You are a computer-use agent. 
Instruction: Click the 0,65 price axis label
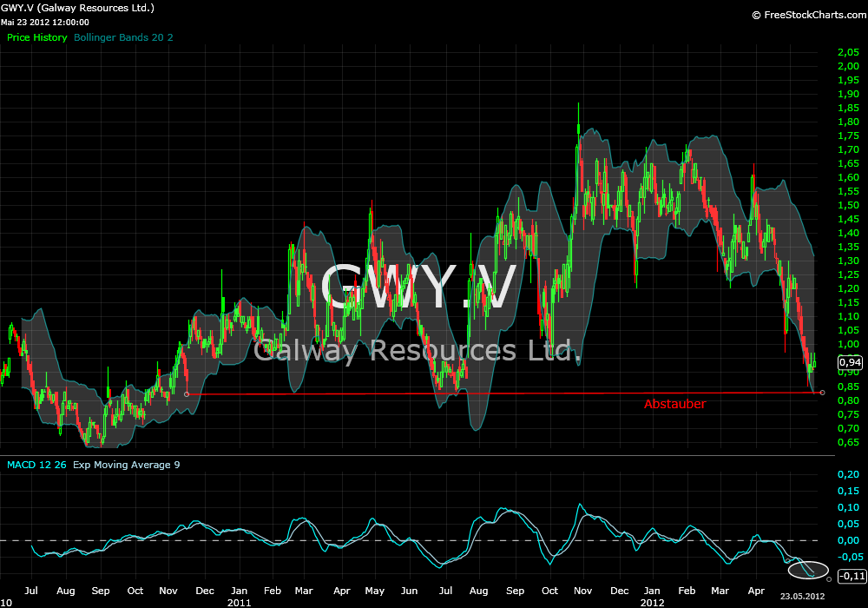coord(849,442)
